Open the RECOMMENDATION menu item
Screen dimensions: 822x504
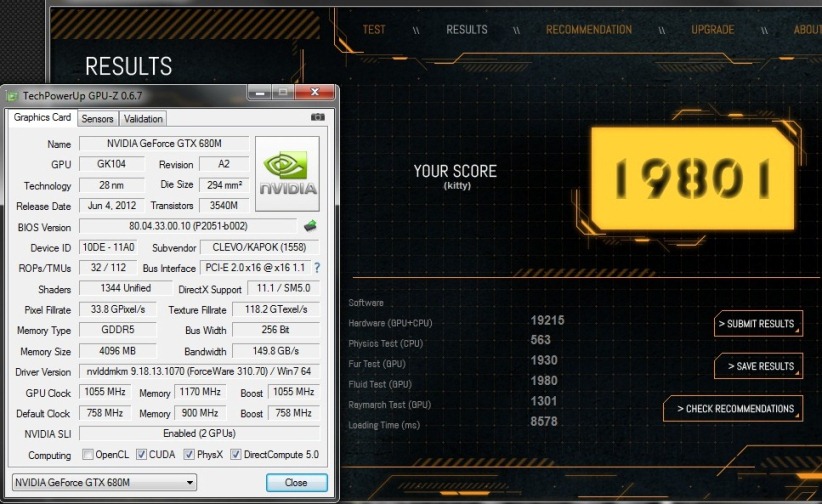(589, 29)
